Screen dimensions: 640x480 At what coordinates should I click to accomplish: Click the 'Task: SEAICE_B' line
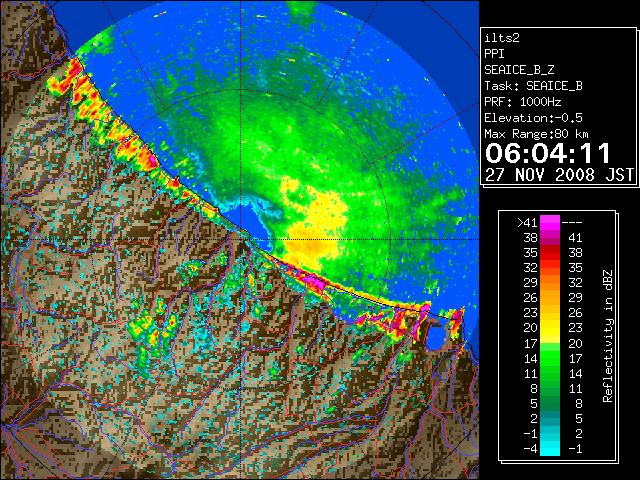coord(533,86)
